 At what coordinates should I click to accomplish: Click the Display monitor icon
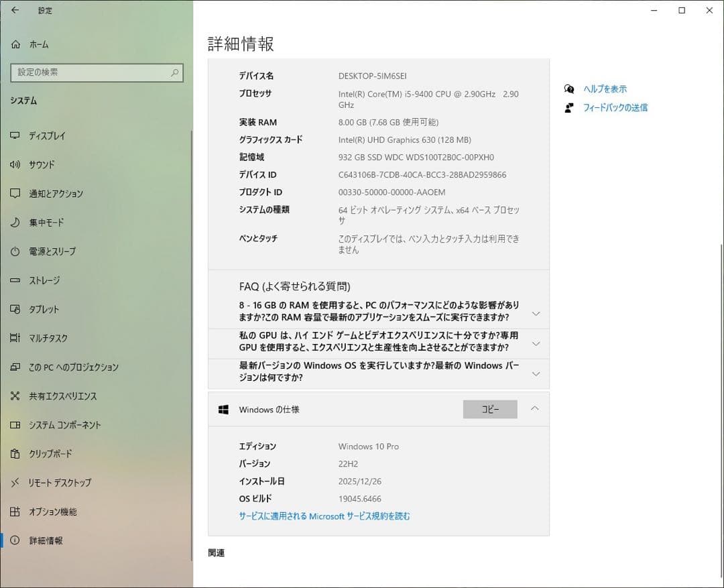tap(15, 135)
